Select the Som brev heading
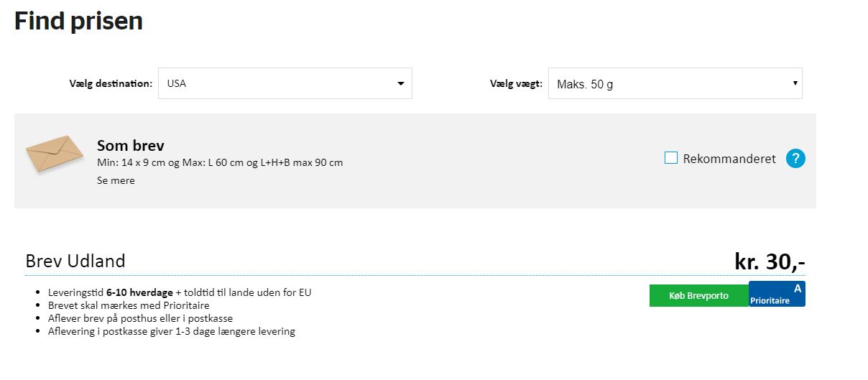The height and width of the screenshot is (380, 868). point(131,146)
